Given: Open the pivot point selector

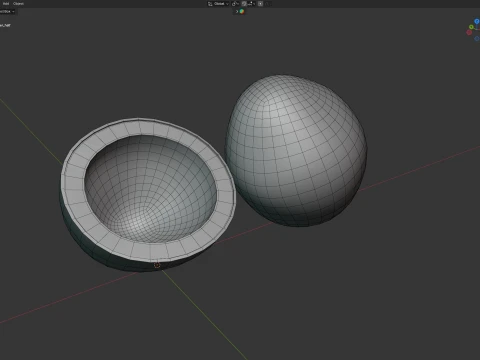Looking at the screenshot, I should coord(235,4).
